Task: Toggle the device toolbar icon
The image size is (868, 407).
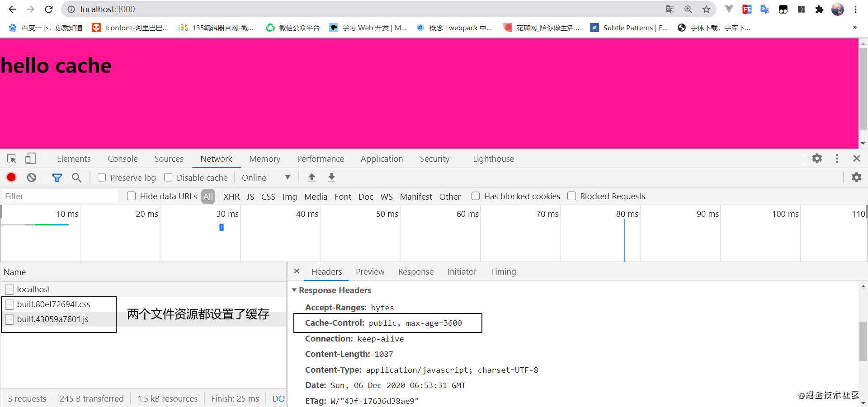Action: pyautogui.click(x=30, y=159)
